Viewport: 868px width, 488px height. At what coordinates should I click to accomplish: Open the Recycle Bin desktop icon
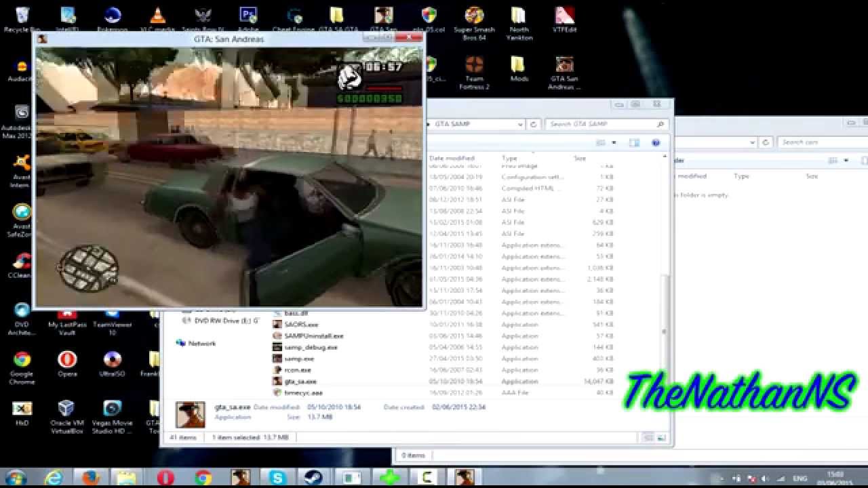(x=22, y=19)
